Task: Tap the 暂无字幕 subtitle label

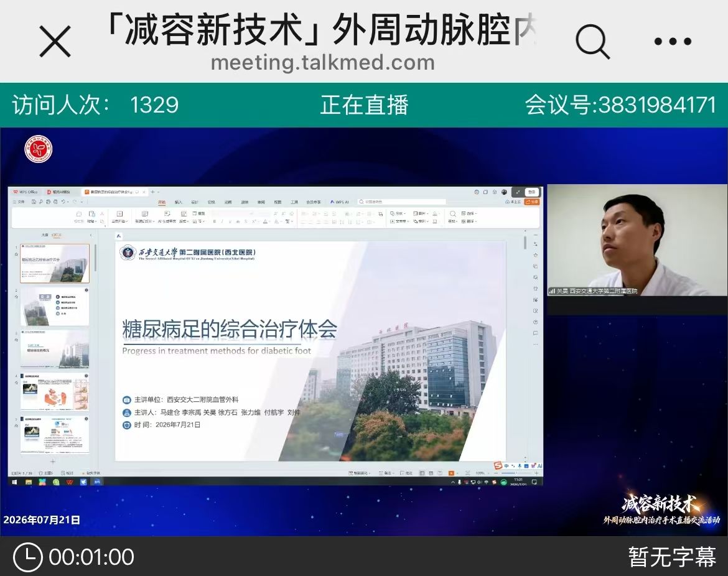Action: (x=672, y=557)
